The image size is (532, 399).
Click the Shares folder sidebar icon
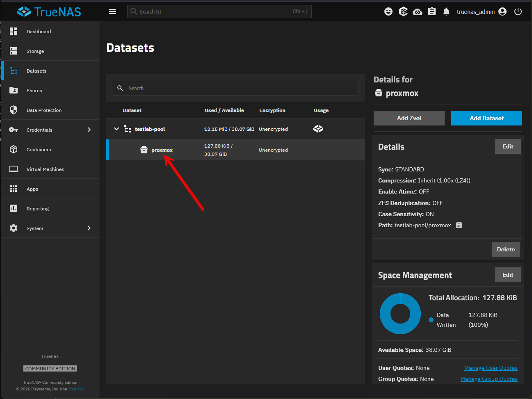tap(14, 90)
